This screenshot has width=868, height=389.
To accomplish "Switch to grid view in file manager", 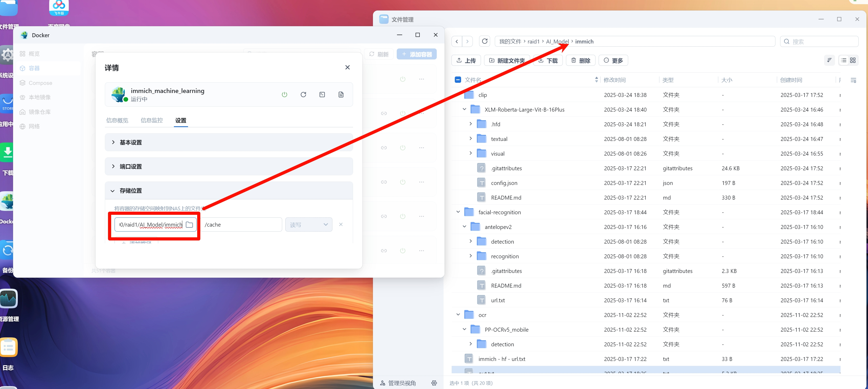I will [x=853, y=61].
